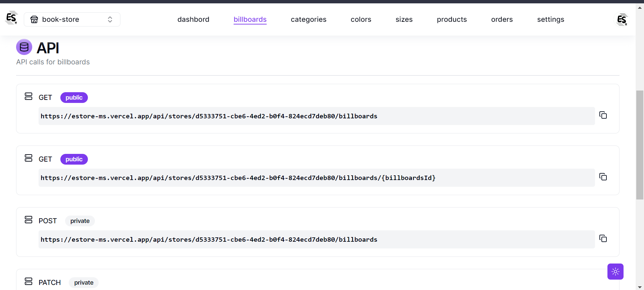Viewport: 644px width, 290px height.
Task: Open the settings page link
Action: pos(550,19)
